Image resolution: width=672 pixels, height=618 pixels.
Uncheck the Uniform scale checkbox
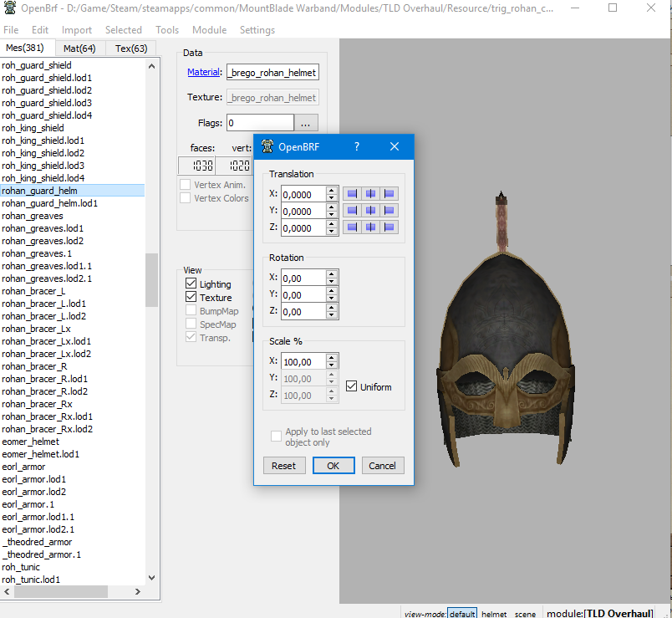click(352, 386)
